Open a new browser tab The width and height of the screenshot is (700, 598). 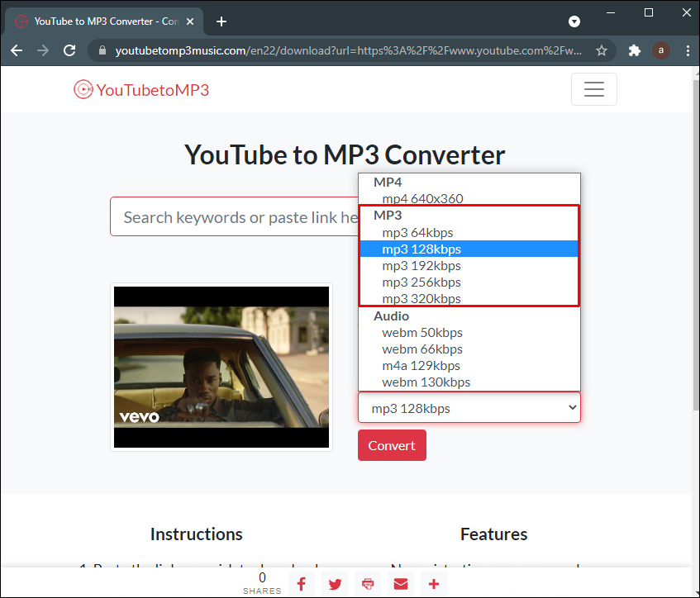coord(221,21)
